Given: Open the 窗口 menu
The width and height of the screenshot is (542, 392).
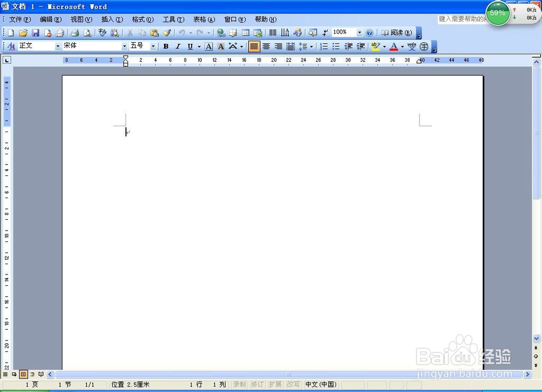Looking at the screenshot, I should [235, 19].
